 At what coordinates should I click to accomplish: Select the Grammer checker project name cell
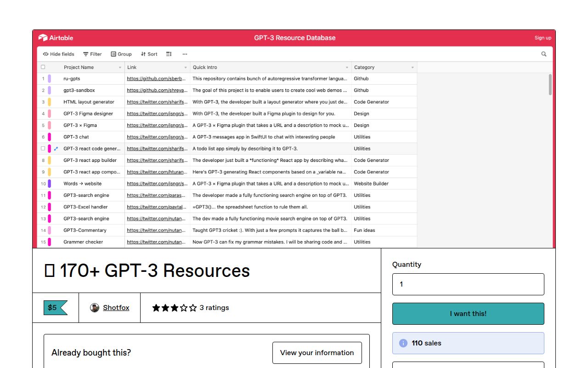tap(92, 242)
